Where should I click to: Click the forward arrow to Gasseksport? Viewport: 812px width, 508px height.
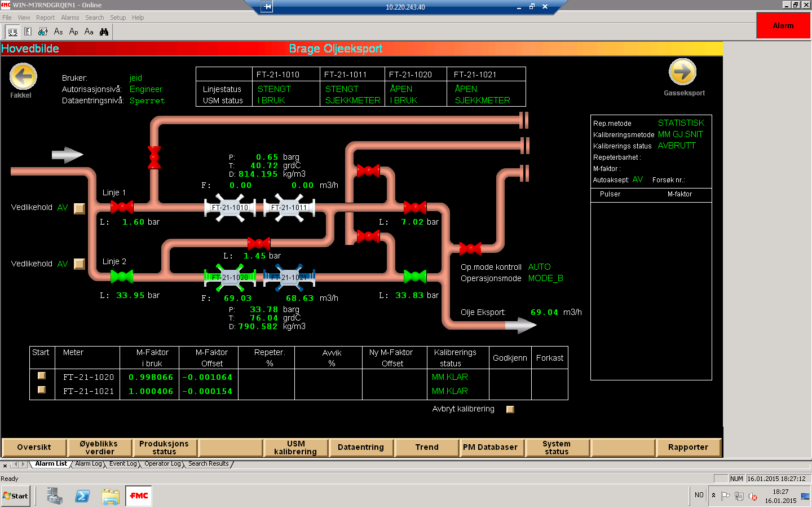[682, 72]
